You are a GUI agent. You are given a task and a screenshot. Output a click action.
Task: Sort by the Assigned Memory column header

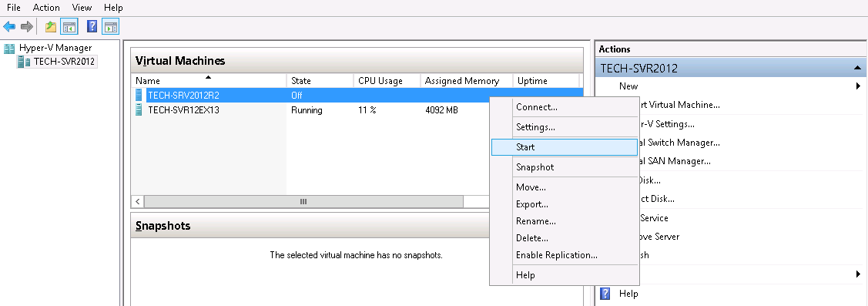pyautogui.click(x=467, y=80)
